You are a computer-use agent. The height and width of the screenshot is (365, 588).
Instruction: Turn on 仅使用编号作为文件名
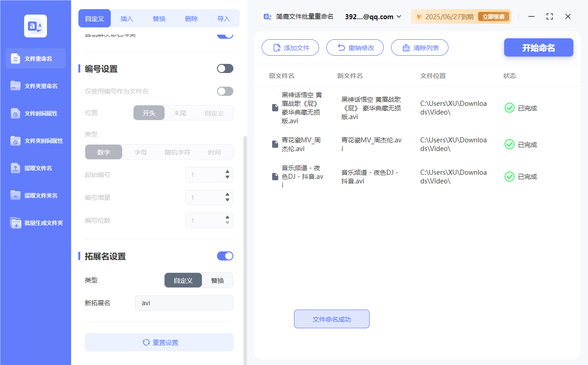[225, 91]
